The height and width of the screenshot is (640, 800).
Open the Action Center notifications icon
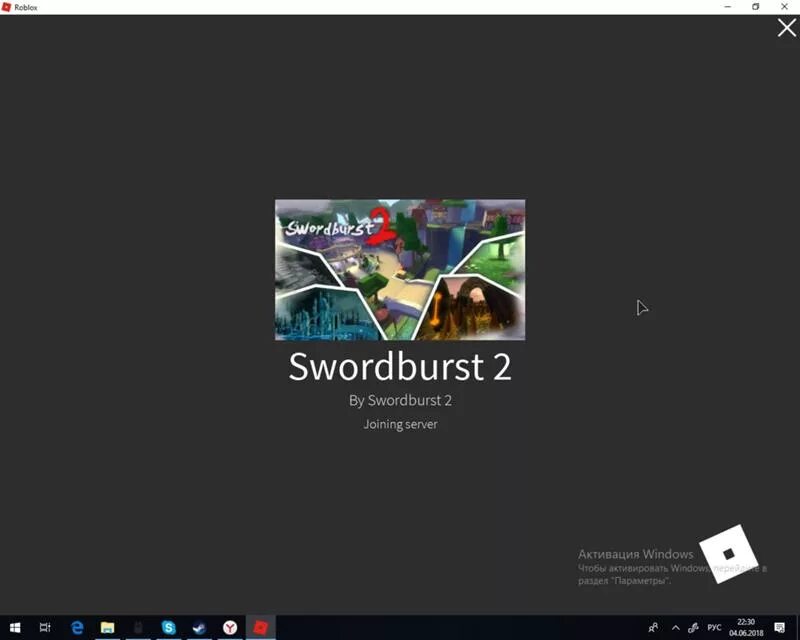tap(779, 627)
